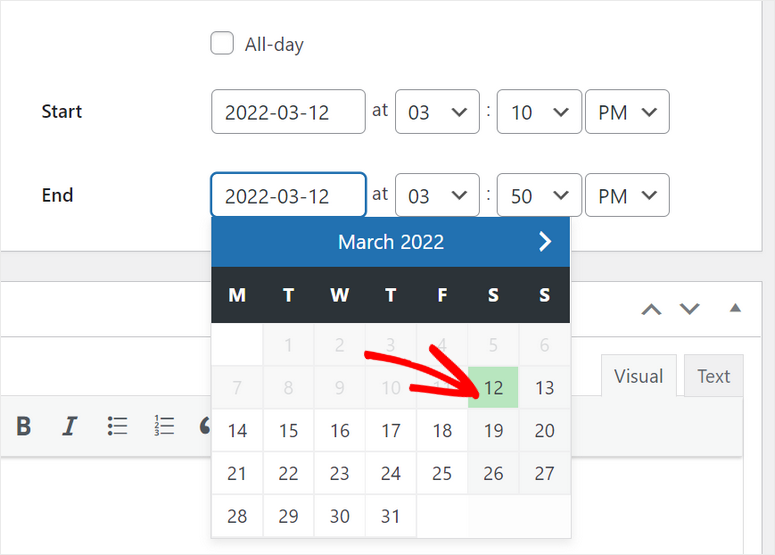Insert a bulleted list
Image resolution: width=775 pixels, height=555 pixels.
pyautogui.click(x=118, y=427)
